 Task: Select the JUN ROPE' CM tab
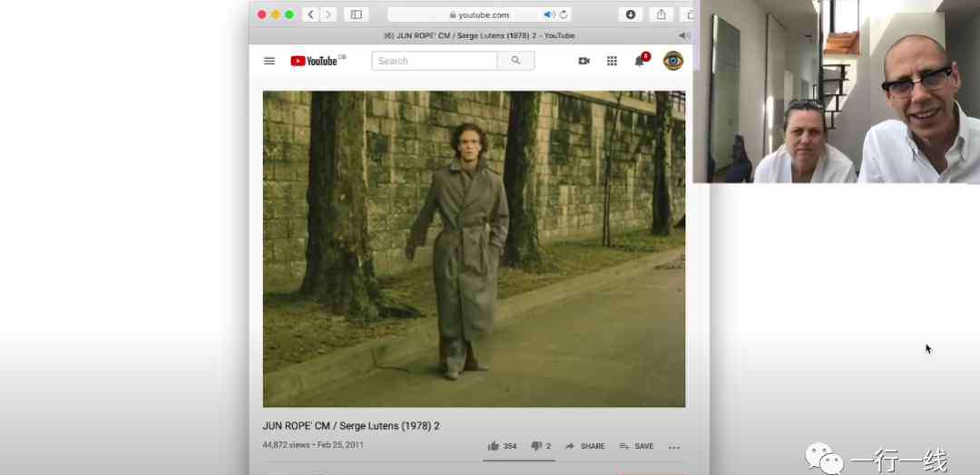coord(479,35)
